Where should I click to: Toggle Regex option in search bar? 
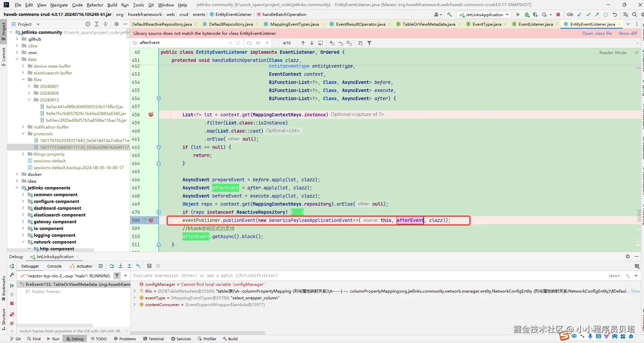(267, 43)
